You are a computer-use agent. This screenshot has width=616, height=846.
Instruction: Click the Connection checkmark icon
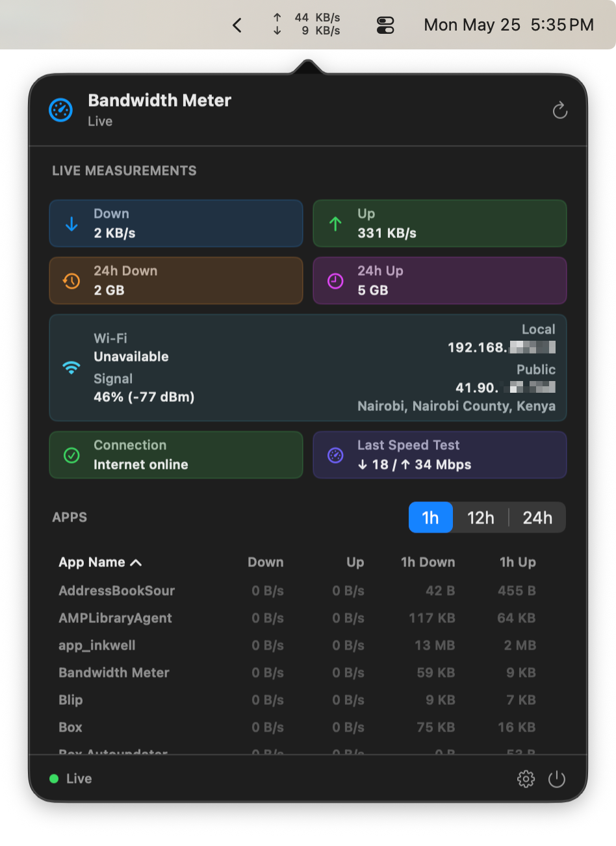(x=71, y=455)
